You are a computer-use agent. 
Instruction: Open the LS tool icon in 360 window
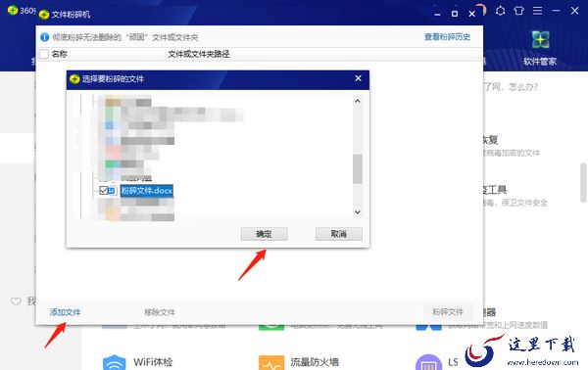tap(428, 362)
